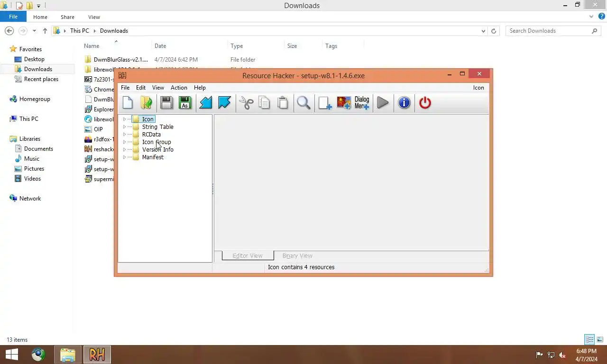607x364 pixels.
Task: Click This PC in the address breadcrumb
Action: (79, 31)
